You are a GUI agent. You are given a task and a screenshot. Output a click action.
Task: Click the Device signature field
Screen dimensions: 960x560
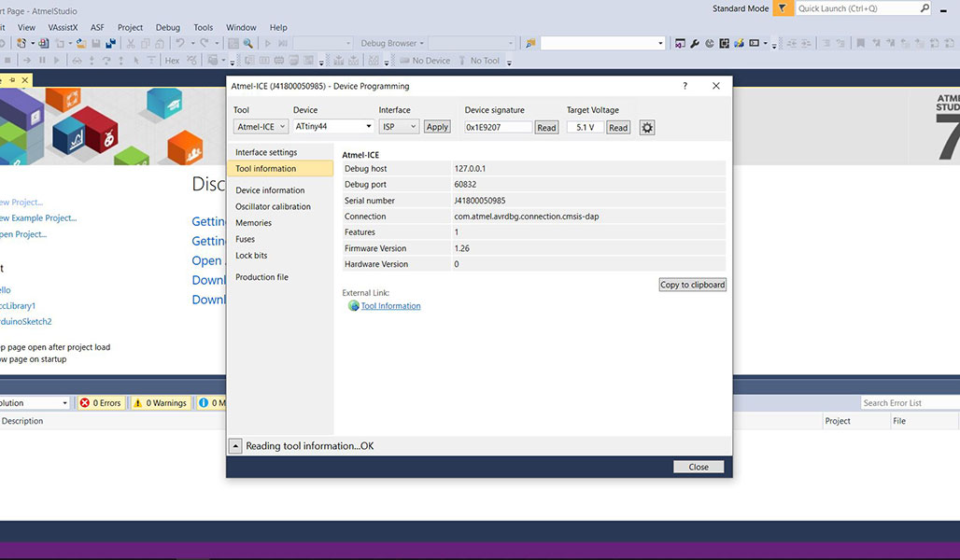498,127
